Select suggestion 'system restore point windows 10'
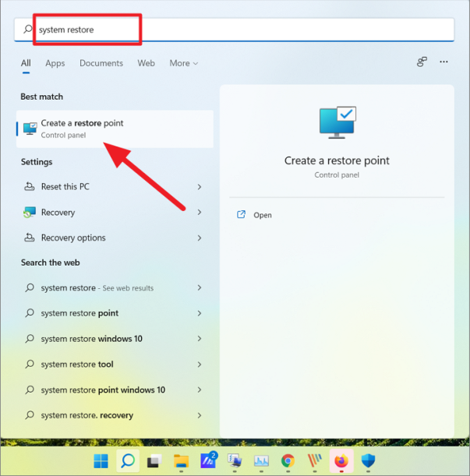470x476 pixels. tap(115, 390)
